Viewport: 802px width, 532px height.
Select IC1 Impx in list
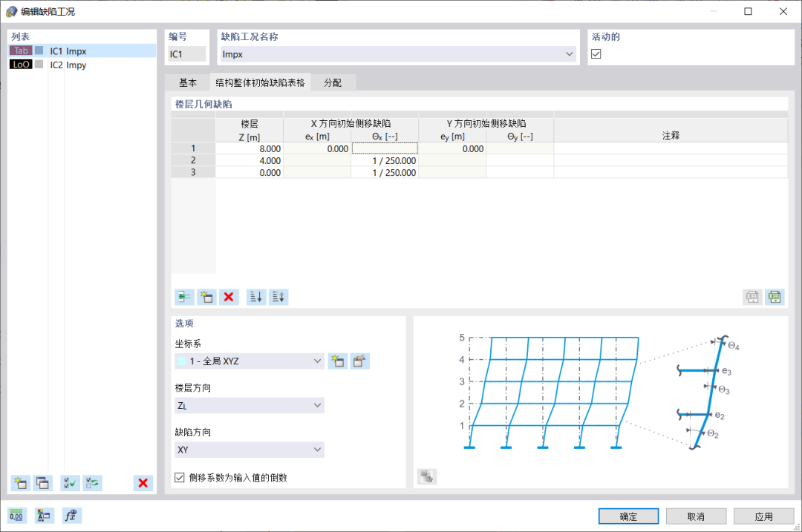(82, 50)
